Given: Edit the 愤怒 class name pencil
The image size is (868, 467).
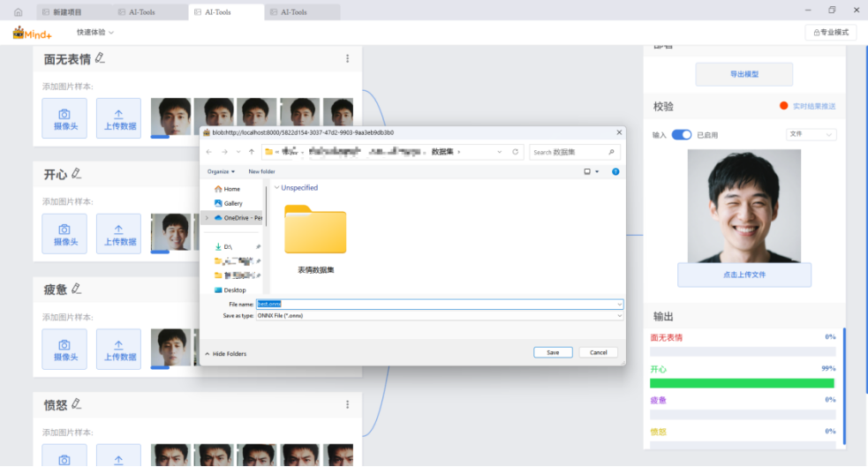Looking at the screenshot, I should tap(77, 404).
